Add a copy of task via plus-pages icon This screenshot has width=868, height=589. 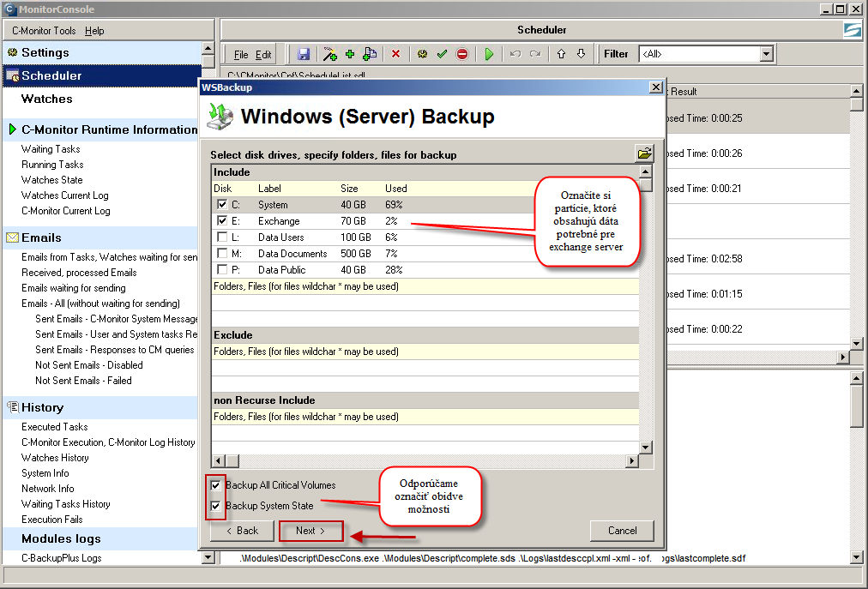point(370,54)
